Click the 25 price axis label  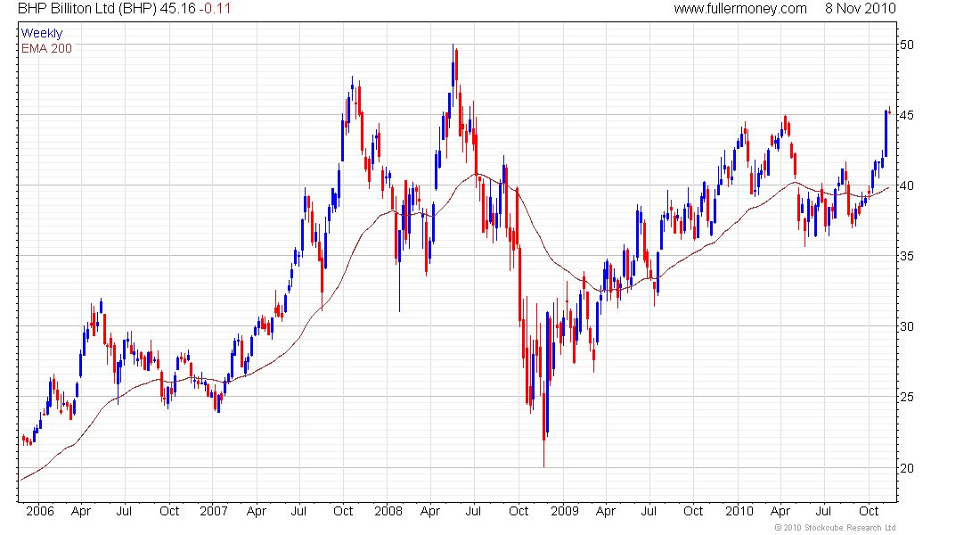906,398
